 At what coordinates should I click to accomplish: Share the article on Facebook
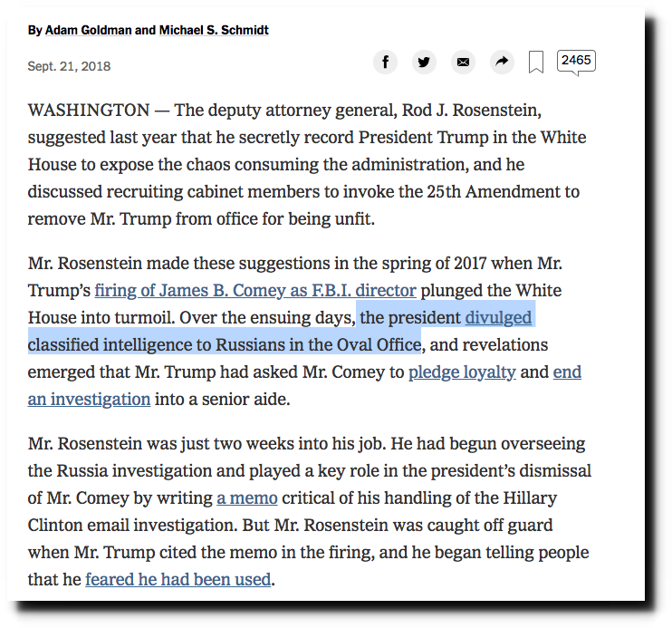pyautogui.click(x=385, y=62)
